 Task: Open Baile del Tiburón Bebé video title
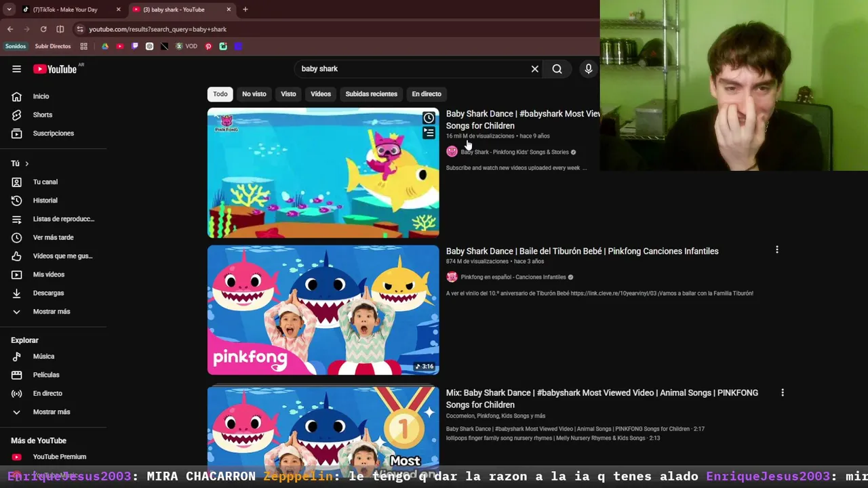click(x=582, y=251)
